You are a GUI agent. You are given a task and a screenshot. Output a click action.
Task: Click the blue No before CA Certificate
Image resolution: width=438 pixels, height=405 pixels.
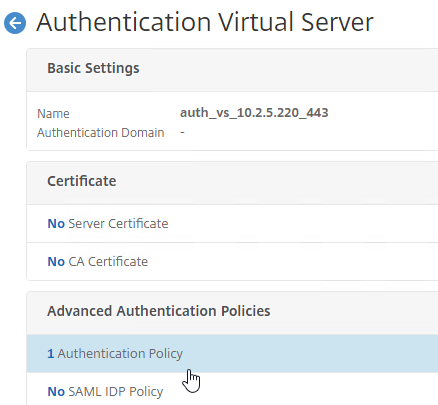point(56,262)
